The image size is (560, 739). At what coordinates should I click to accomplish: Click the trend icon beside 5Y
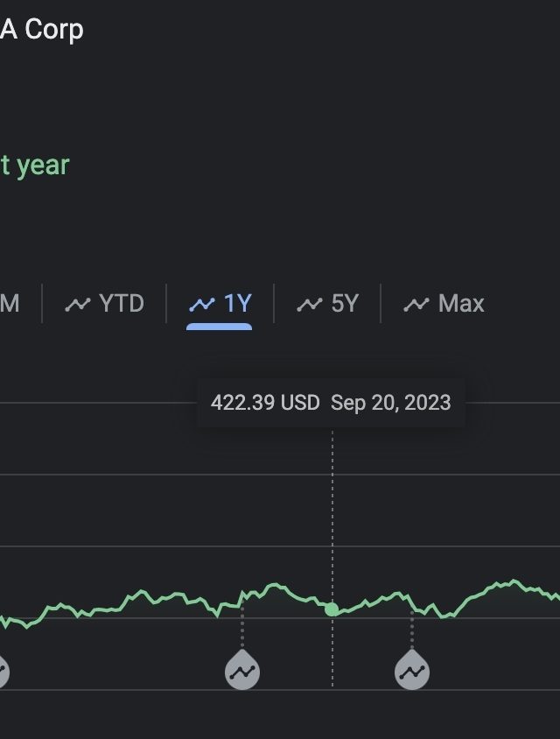310,305
